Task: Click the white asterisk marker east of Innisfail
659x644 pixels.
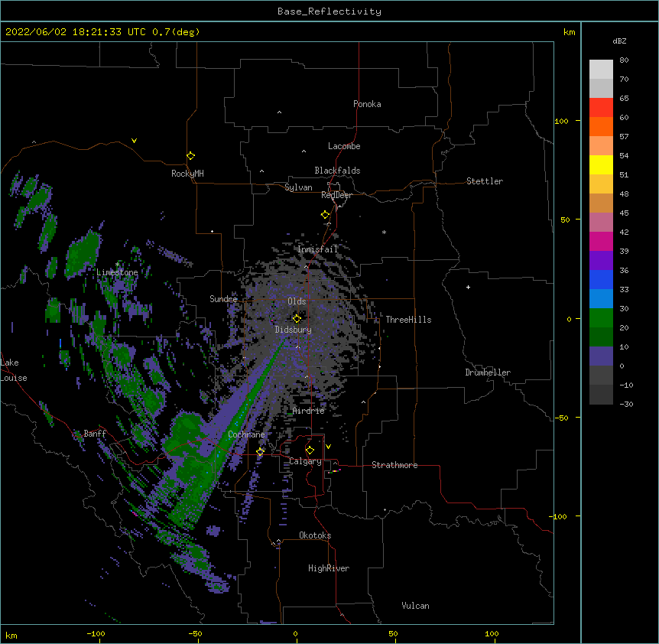Action: pyautogui.click(x=384, y=232)
